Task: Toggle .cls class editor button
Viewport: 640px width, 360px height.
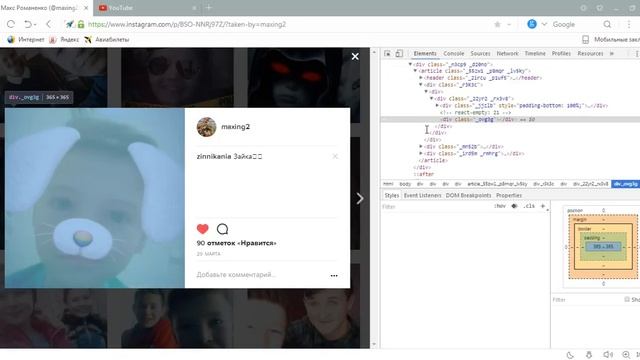Action: click(x=529, y=206)
